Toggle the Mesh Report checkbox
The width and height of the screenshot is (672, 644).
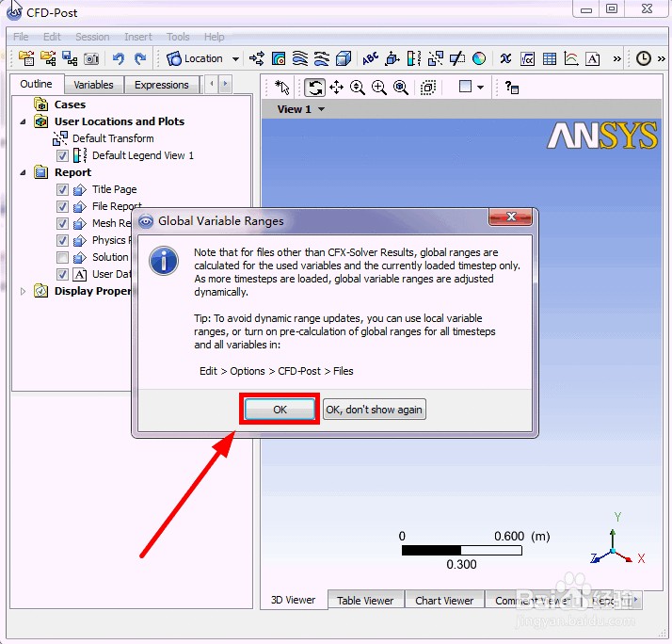coord(62,223)
